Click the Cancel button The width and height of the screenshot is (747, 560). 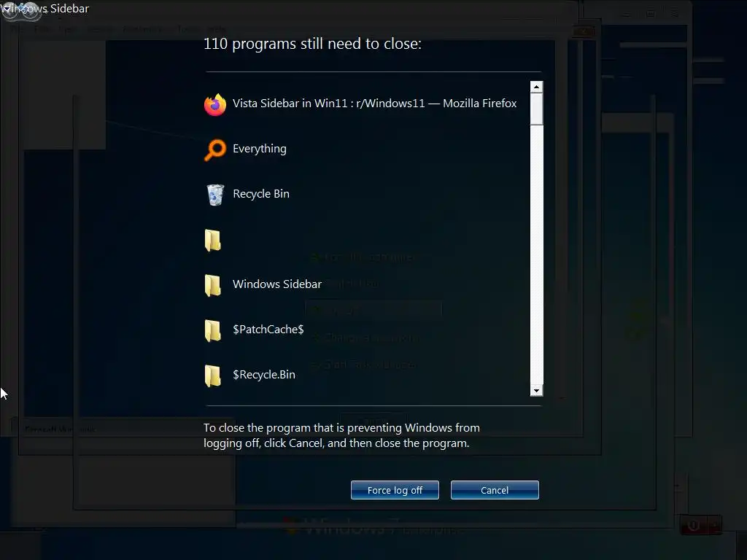coord(495,490)
